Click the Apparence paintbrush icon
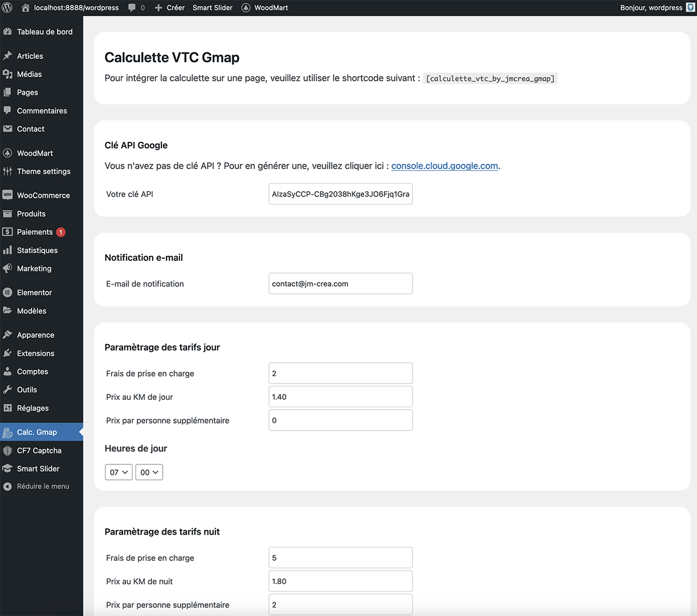 coord(8,335)
